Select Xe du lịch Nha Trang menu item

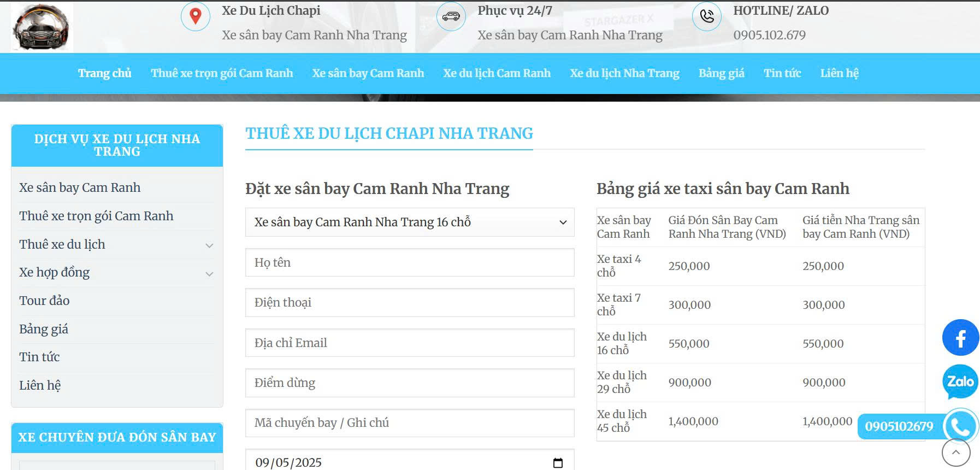624,73
